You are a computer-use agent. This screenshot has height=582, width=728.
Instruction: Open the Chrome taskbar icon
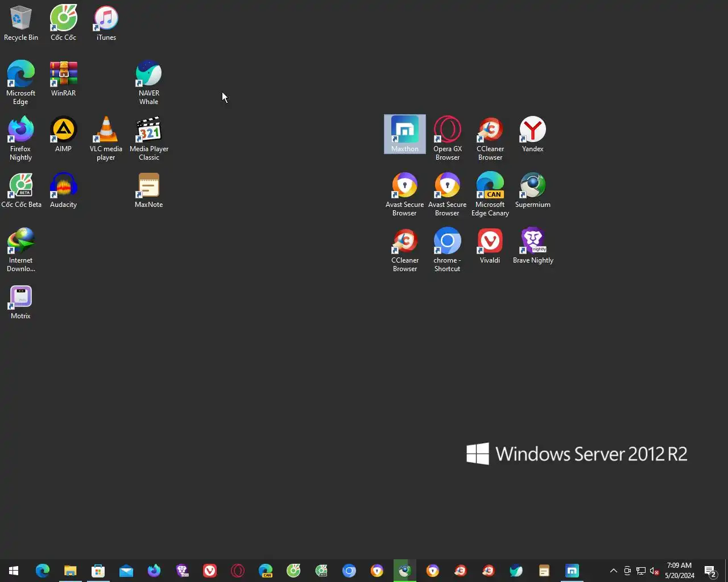[349, 571]
